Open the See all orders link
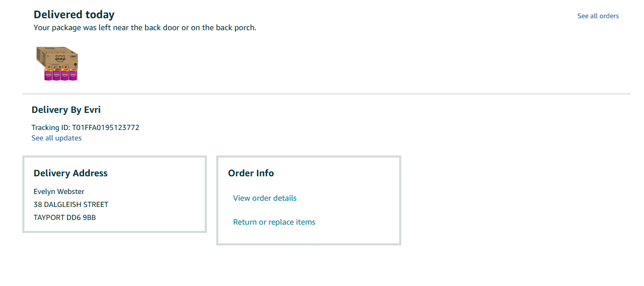644x286 pixels. [598, 16]
